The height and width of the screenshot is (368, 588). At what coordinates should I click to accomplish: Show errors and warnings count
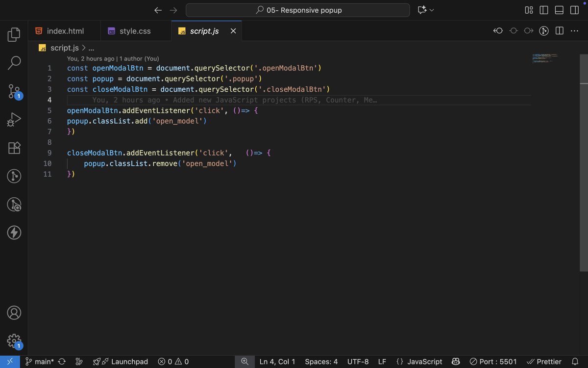[x=173, y=362]
